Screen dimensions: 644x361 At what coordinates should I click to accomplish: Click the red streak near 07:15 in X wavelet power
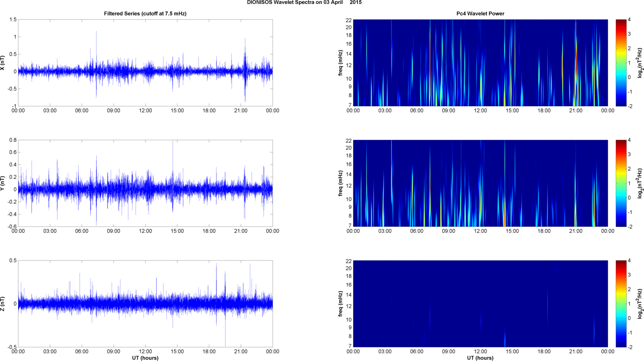click(x=430, y=63)
